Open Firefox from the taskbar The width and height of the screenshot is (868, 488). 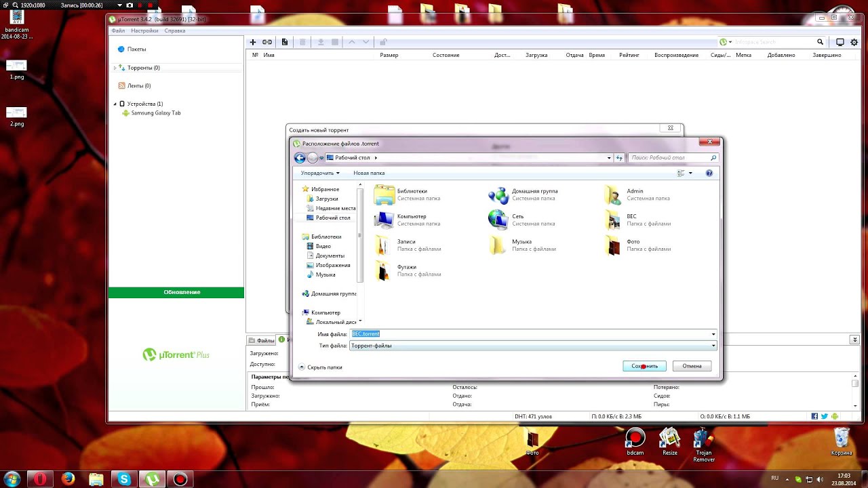[x=68, y=479]
